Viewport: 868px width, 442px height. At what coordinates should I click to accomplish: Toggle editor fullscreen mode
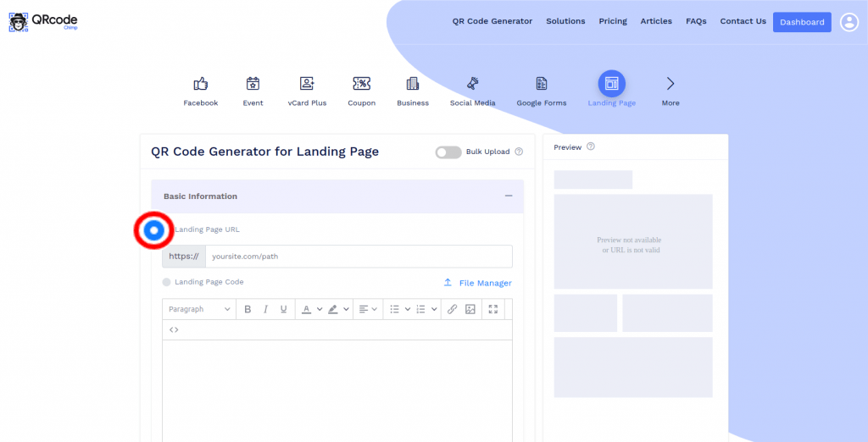coord(493,309)
